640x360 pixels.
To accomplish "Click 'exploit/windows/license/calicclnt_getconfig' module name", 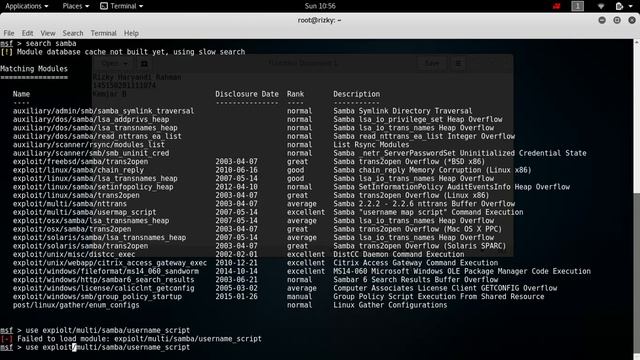I will pos(103,288).
